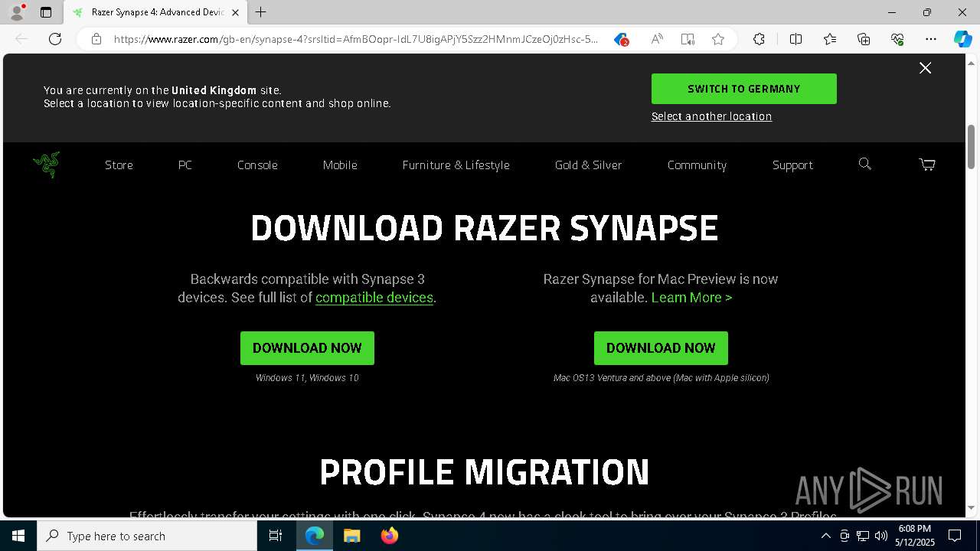The width and height of the screenshot is (980, 551).
Task: Open the Edge profile icon
Action: click(x=17, y=12)
